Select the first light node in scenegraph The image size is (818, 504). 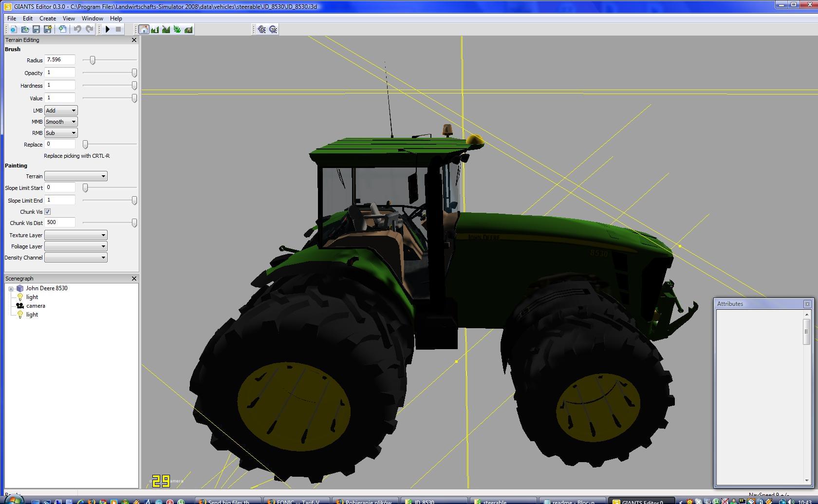pyautogui.click(x=32, y=297)
